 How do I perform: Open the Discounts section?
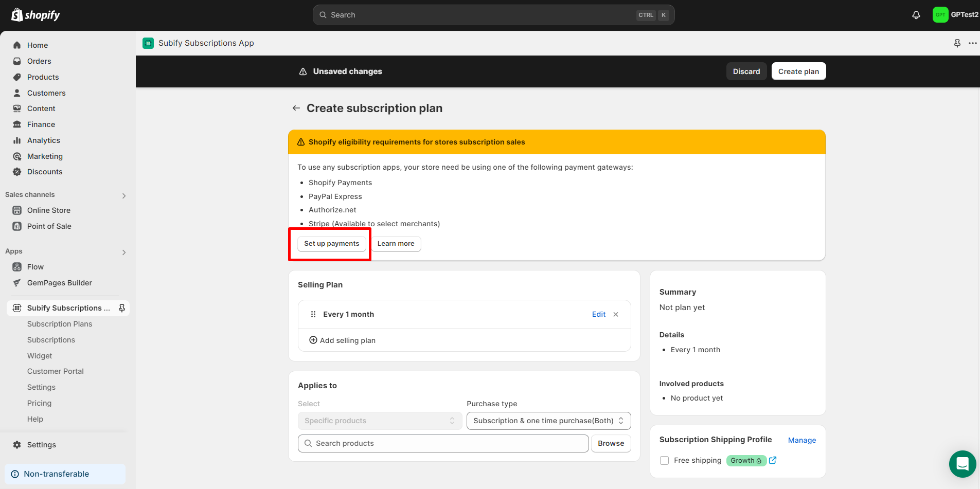click(44, 171)
